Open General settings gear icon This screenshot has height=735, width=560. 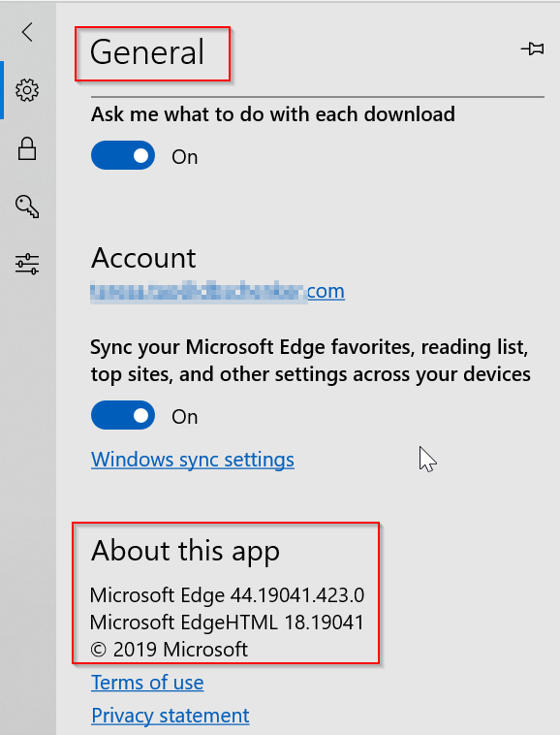point(27,90)
